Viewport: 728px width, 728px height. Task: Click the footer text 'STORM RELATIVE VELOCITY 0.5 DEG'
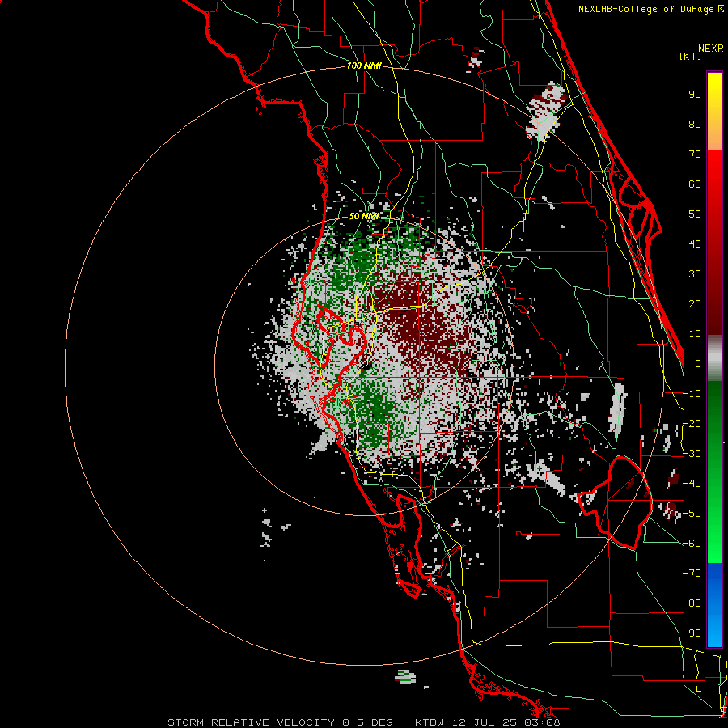coord(280,722)
